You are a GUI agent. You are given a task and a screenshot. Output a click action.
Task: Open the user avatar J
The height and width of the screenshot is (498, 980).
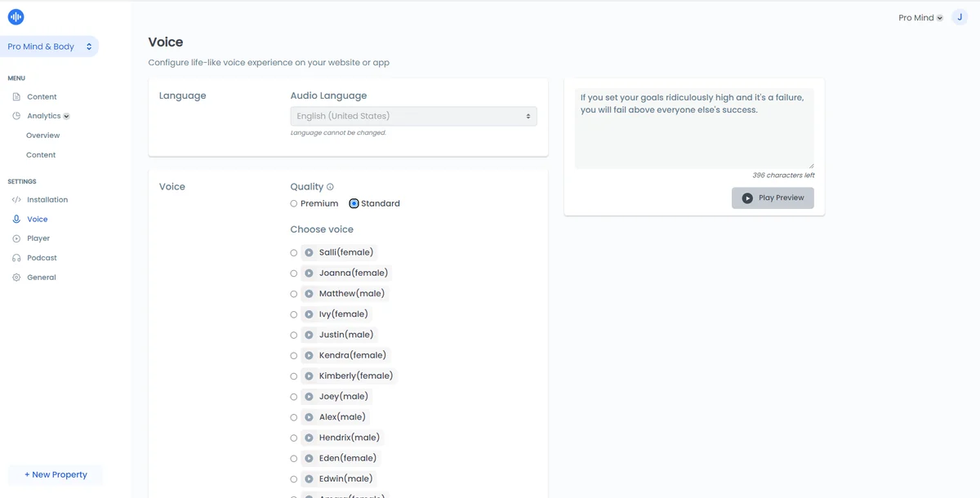click(x=960, y=17)
